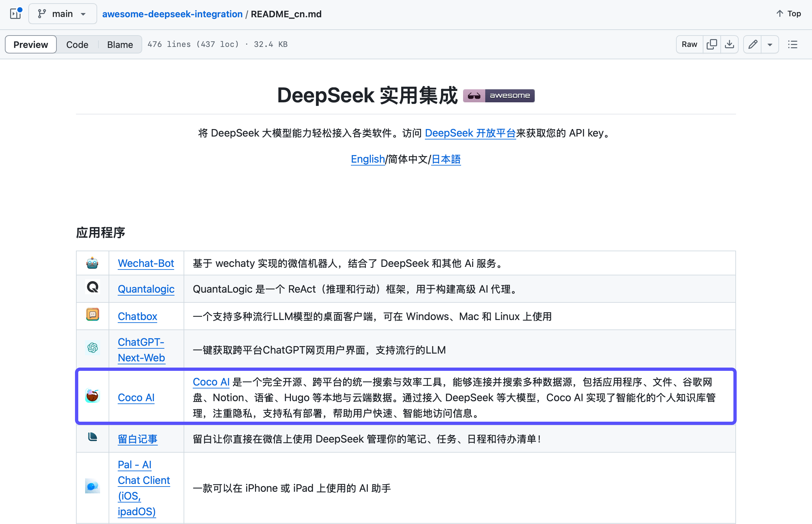Expand more edit options caret

770,44
